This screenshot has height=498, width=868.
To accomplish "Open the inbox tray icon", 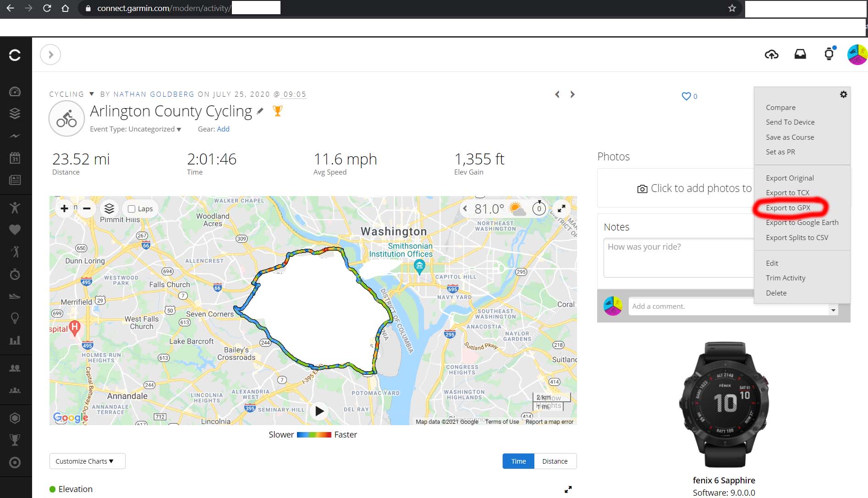I will pos(800,55).
